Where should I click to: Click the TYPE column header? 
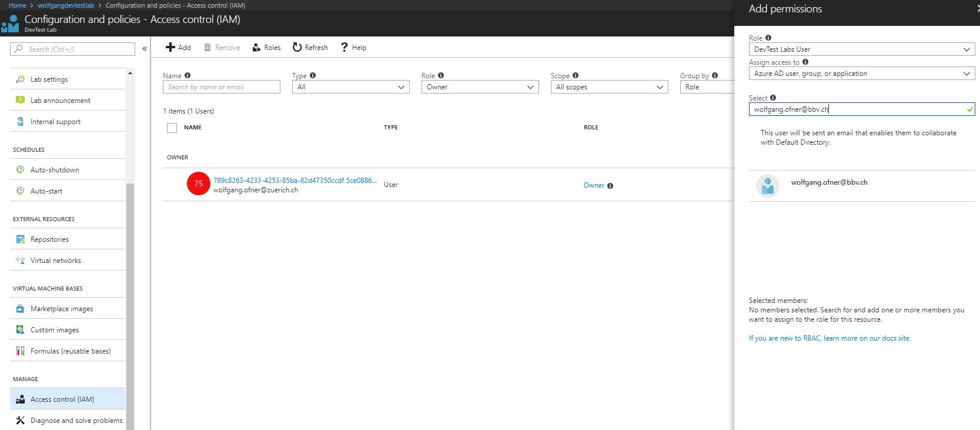pyautogui.click(x=391, y=128)
